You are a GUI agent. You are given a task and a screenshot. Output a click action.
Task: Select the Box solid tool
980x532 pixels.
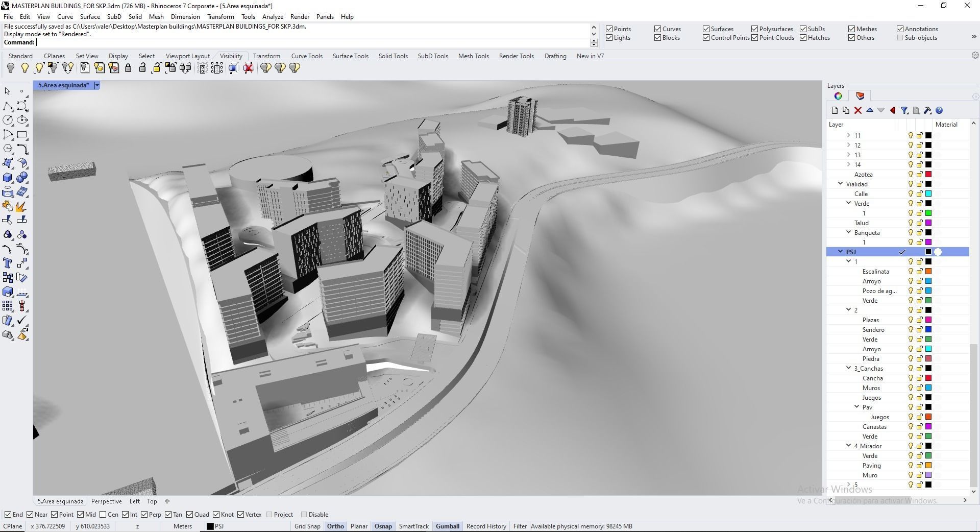click(x=8, y=178)
